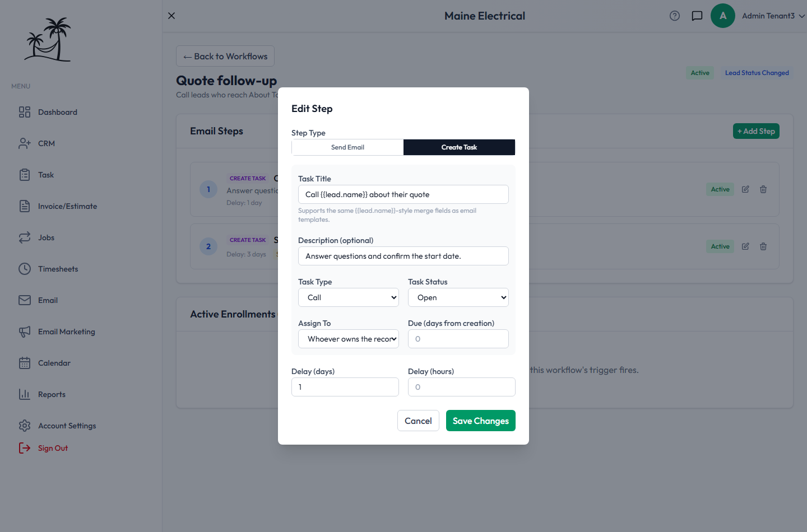807x532 pixels.
Task: Delete step 1 using its trash icon
Action: (763, 189)
